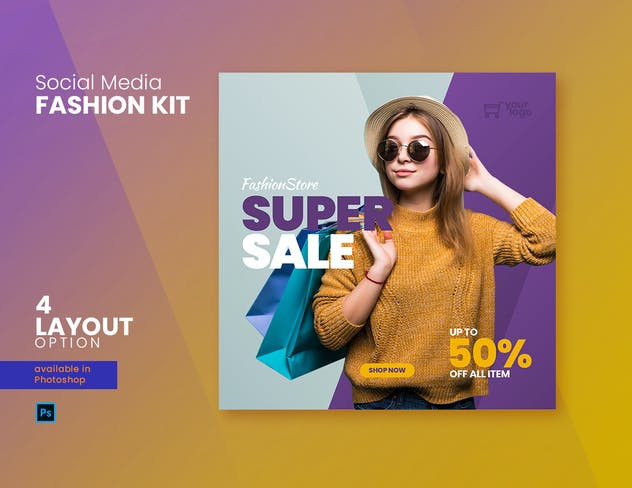Click the 'available in Photoshop' banner
This screenshot has height=488, width=632.
point(58,375)
